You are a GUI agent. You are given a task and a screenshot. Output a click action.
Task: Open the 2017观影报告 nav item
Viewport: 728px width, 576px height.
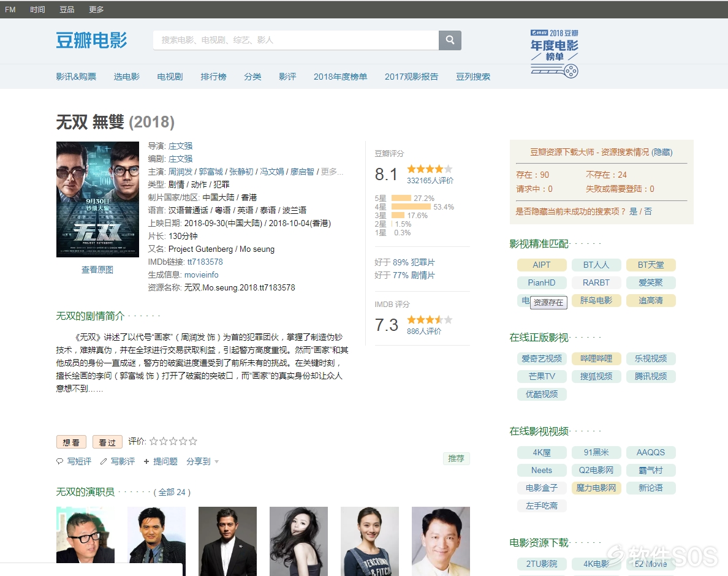tap(411, 77)
